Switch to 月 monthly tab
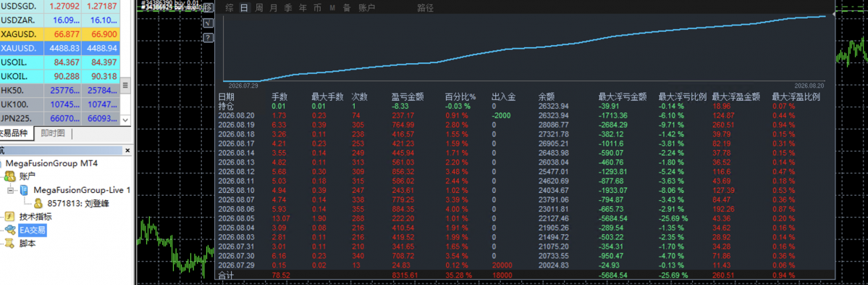The image size is (868, 285). tap(274, 8)
